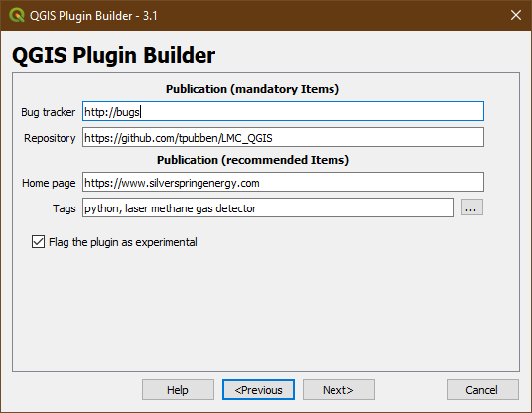Click the 'QGIS Plugin Builder - 3.1' title text
This screenshot has height=413, width=532.
[x=93, y=16]
